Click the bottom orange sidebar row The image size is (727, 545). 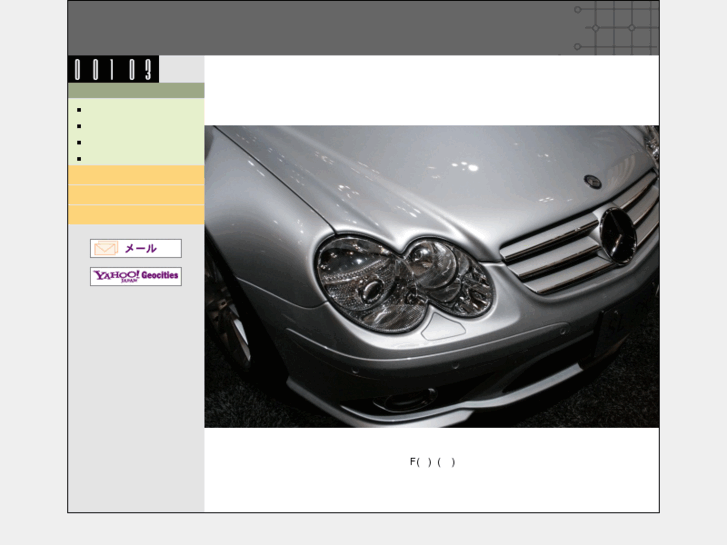(136, 215)
